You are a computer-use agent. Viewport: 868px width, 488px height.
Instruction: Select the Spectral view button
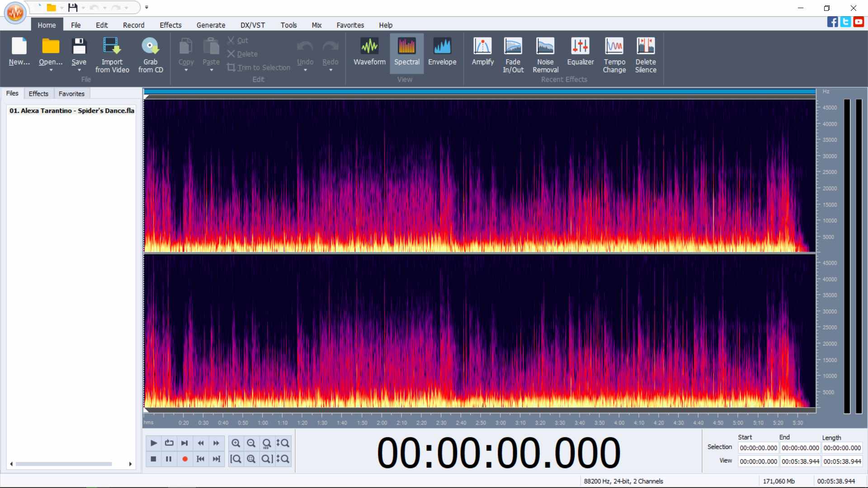click(406, 53)
